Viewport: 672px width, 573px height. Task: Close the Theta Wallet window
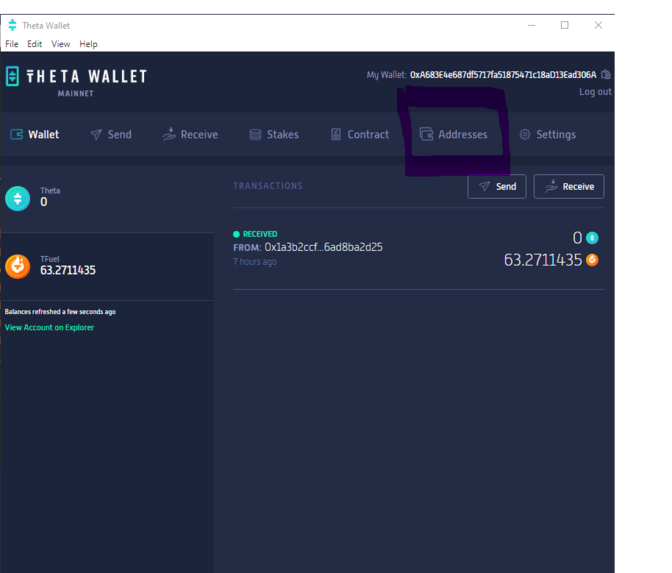coord(598,25)
